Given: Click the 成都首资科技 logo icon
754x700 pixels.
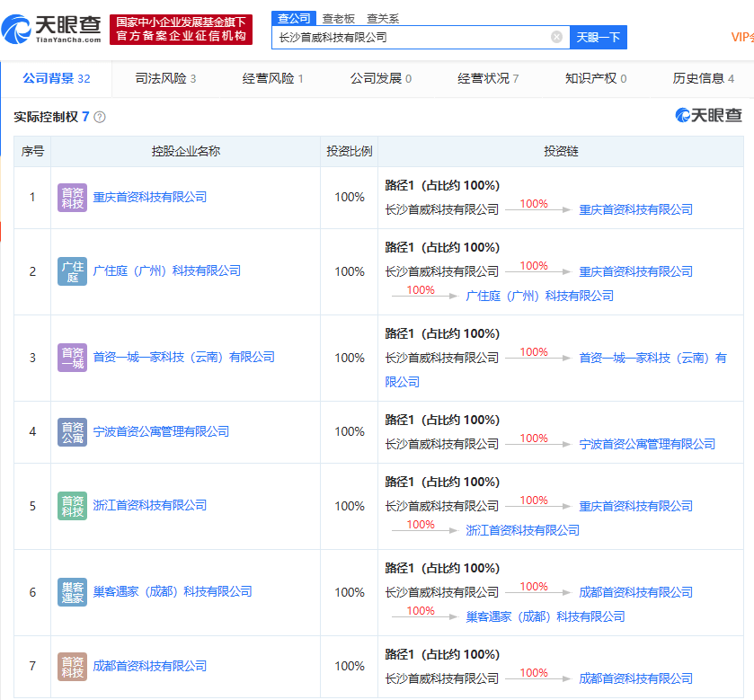Looking at the screenshot, I should pos(73,666).
